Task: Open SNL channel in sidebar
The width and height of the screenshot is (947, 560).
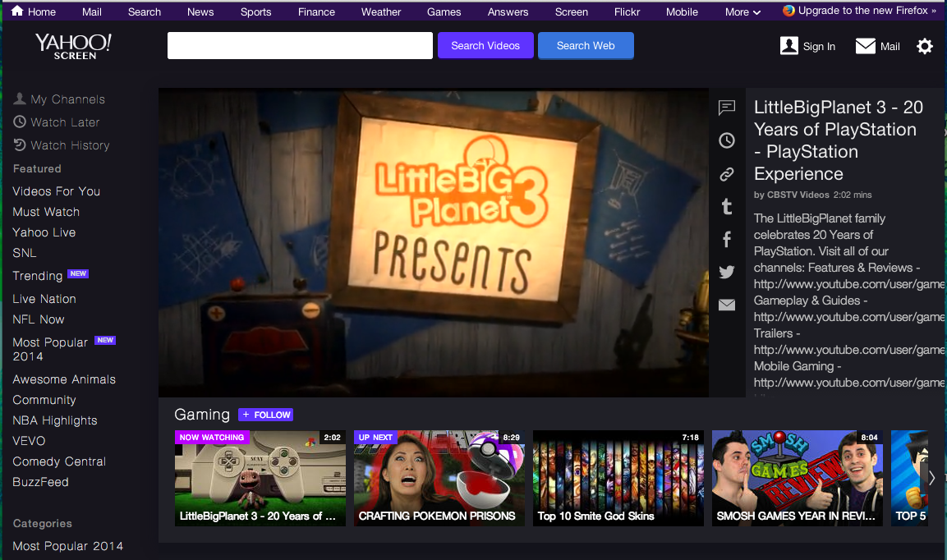Action: point(24,253)
